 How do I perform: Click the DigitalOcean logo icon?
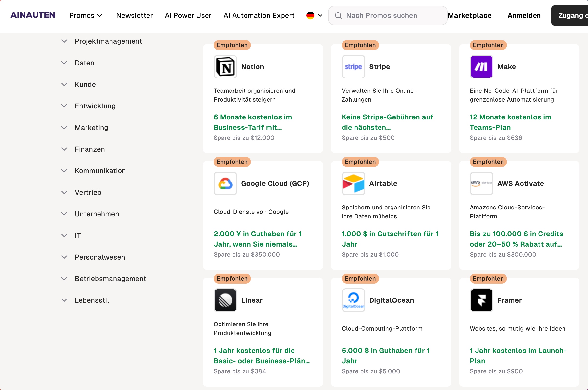353,300
